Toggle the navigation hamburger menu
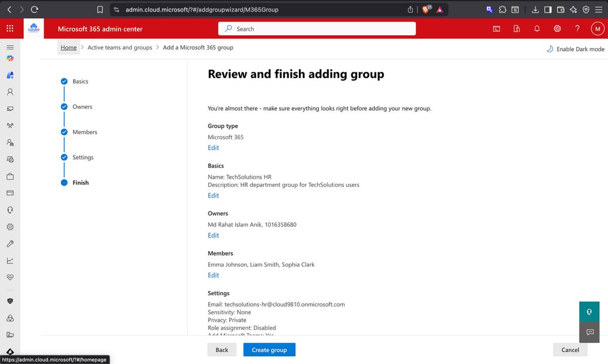608x364 pixels. pyautogui.click(x=10, y=47)
